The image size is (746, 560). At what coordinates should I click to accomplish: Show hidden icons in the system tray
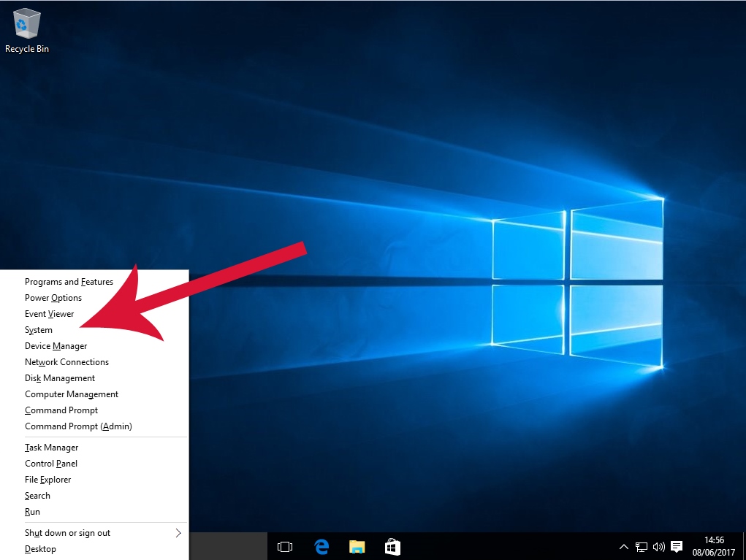623,546
